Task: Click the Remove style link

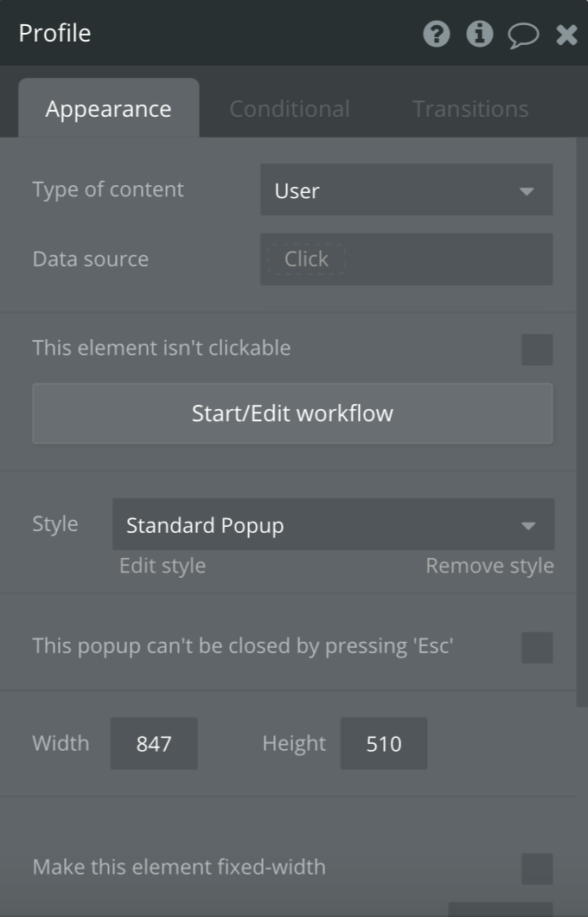Action: 489,566
